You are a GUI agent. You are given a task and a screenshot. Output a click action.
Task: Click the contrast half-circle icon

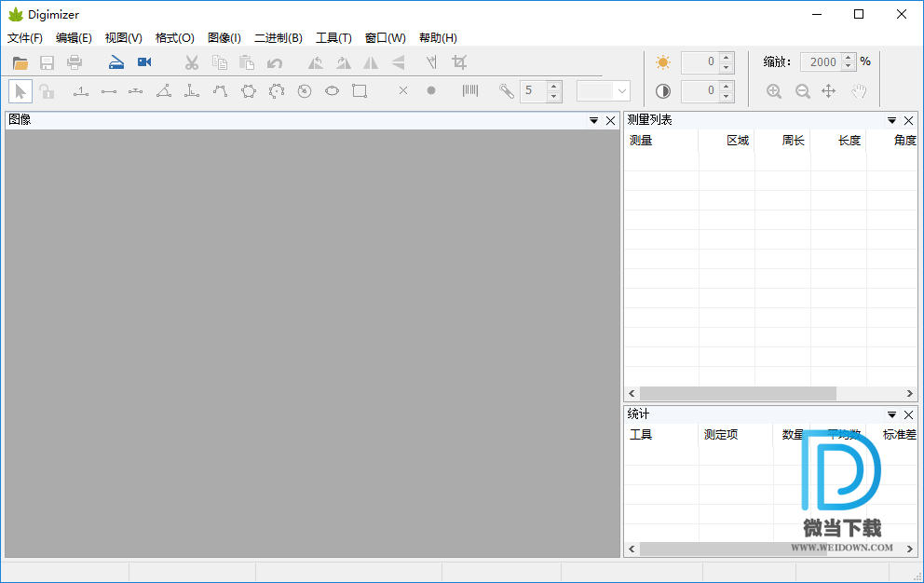pos(663,90)
